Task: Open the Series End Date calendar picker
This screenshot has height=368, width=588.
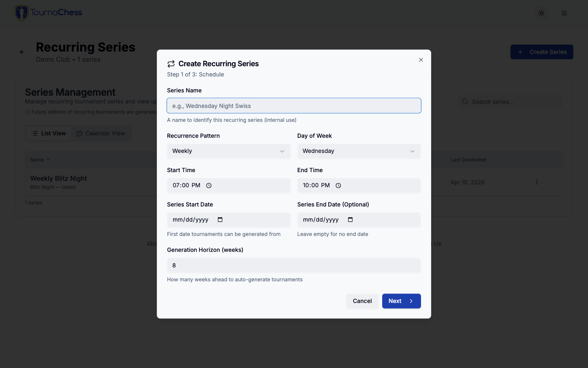Action: coord(350,220)
